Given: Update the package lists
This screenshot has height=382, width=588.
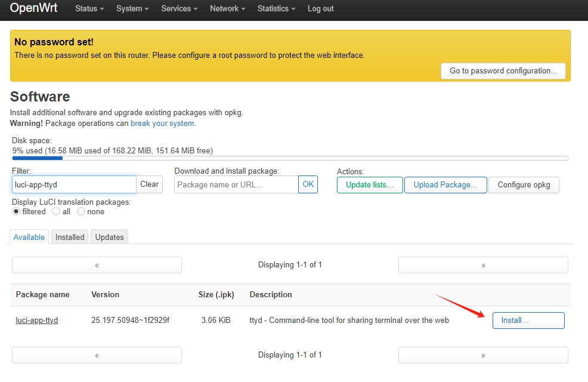Looking at the screenshot, I should [370, 185].
